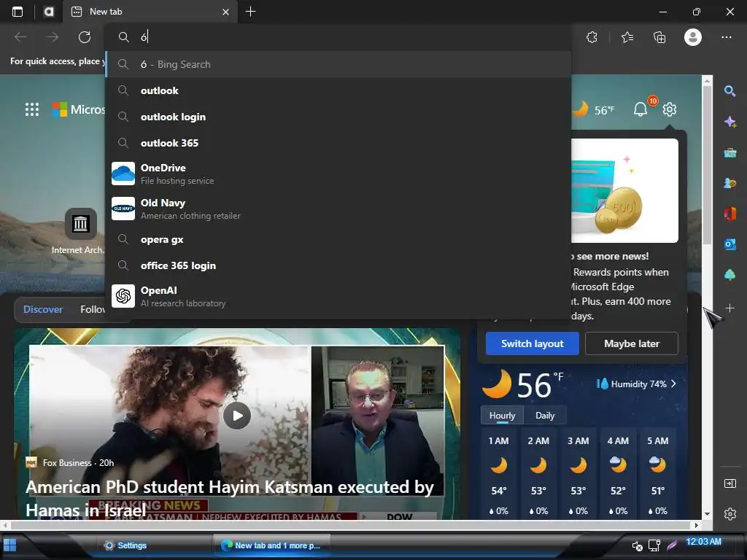Click the pinned 'a' tab icon

(49, 12)
